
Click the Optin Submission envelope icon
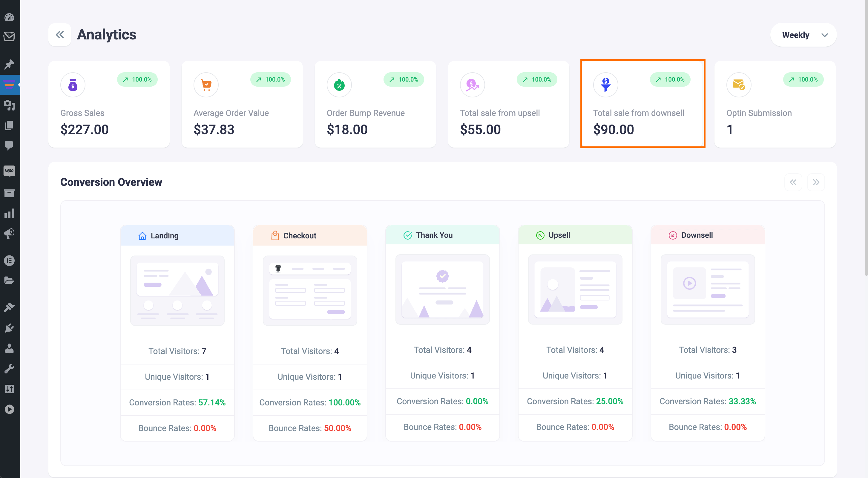click(739, 85)
